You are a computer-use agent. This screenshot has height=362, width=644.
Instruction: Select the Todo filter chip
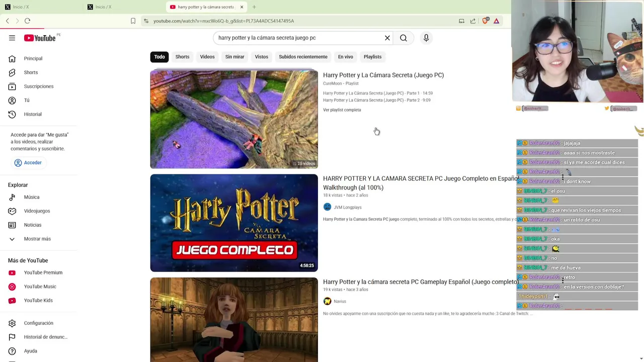click(x=159, y=57)
